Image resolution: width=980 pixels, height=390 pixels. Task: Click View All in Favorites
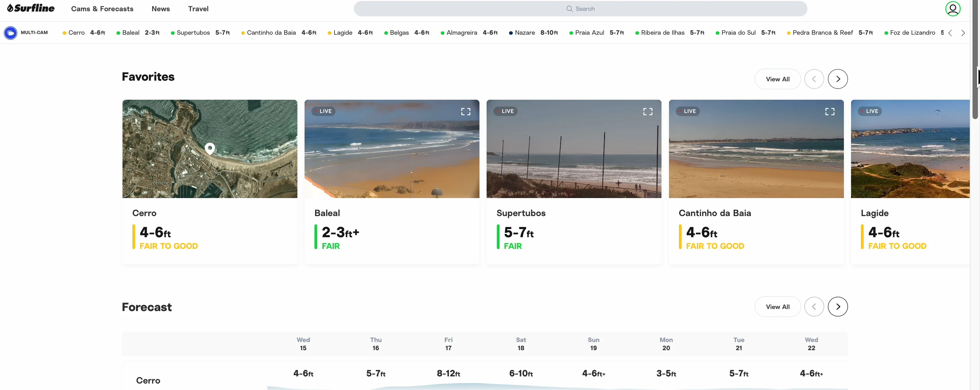pyautogui.click(x=777, y=79)
